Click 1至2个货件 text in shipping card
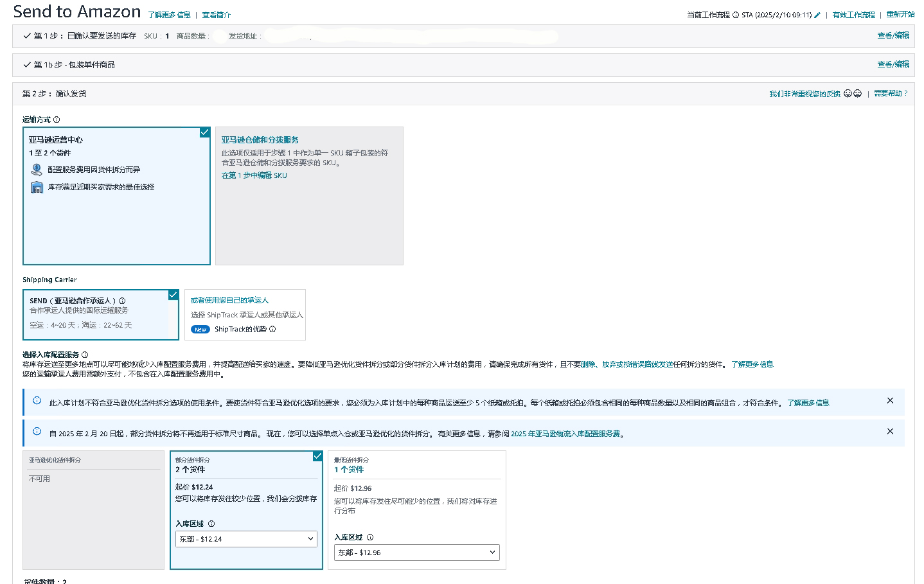The width and height of the screenshot is (924, 584). (50, 153)
